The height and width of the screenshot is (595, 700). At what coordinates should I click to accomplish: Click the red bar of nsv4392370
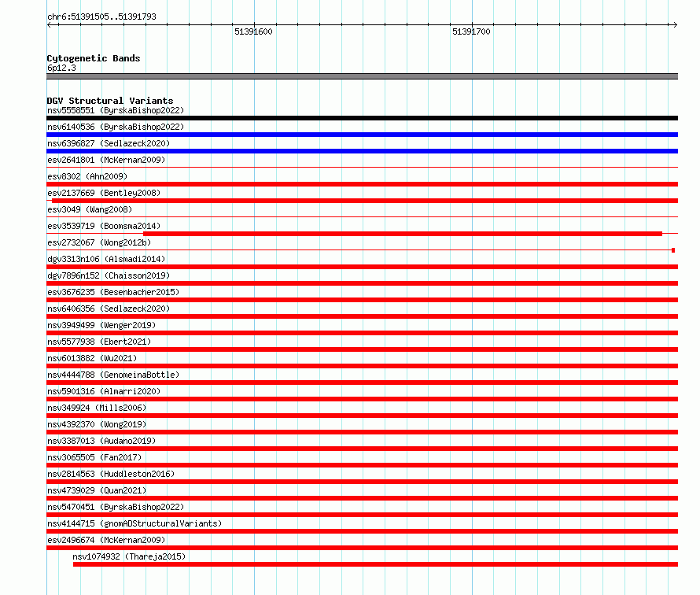[362, 432]
